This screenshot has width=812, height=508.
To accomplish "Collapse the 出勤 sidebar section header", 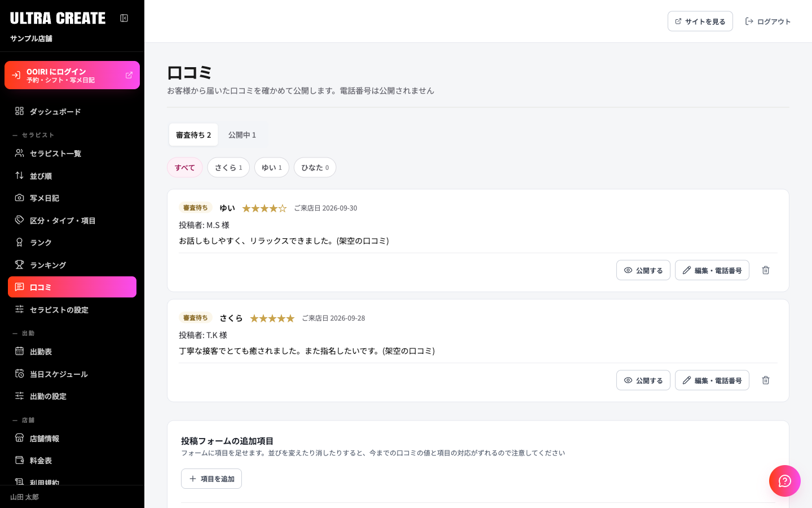I will 24,333.
